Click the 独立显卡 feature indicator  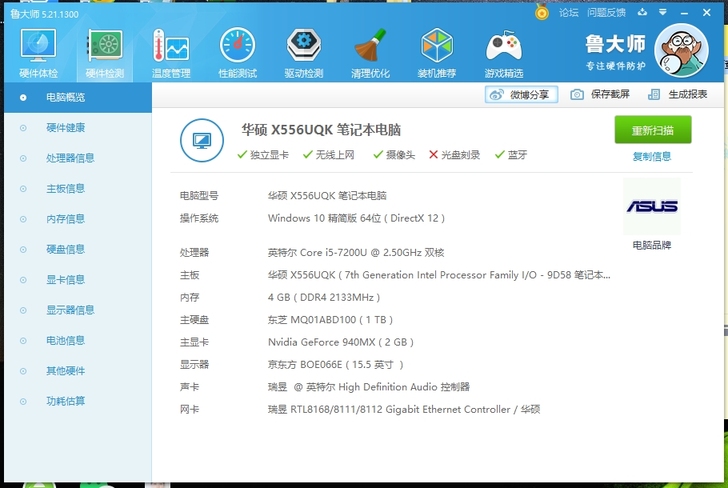(x=263, y=155)
